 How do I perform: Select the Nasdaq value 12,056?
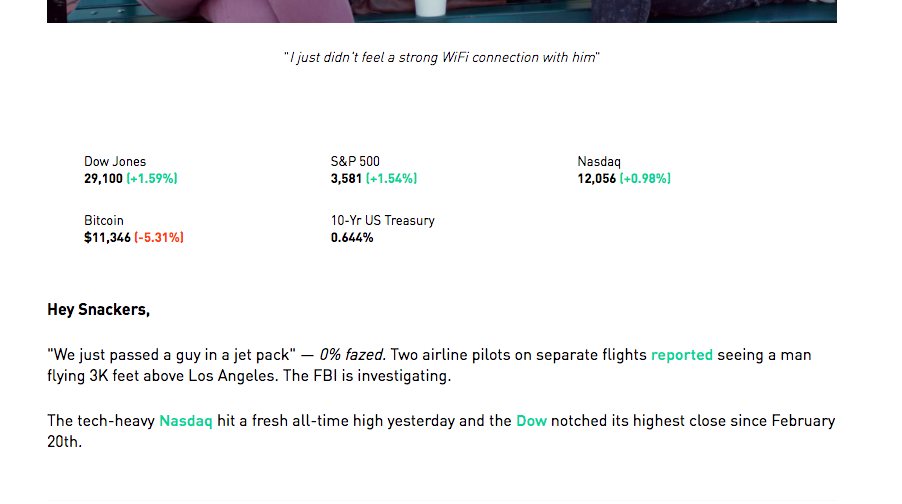tap(596, 179)
